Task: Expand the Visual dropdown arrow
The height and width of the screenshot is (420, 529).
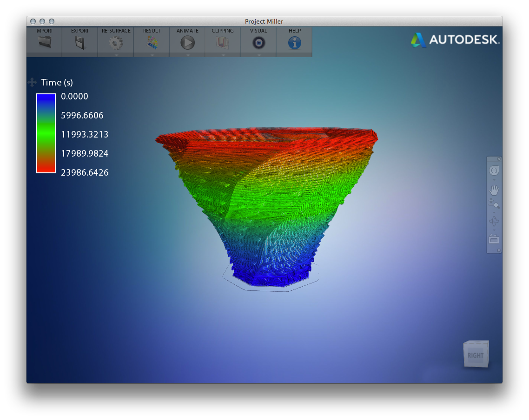Action: (259, 55)
